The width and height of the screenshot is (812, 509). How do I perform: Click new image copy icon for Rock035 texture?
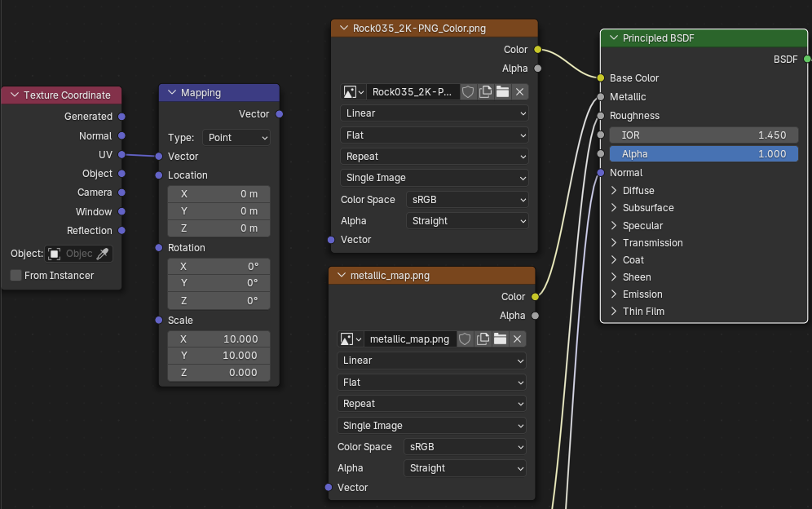tap(486, 92)
